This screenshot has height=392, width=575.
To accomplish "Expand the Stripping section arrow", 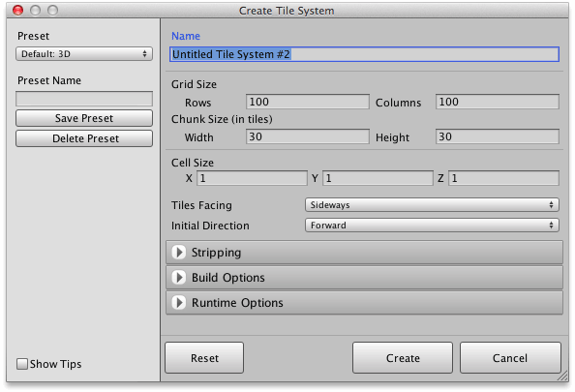I will (x=179, y=253).
